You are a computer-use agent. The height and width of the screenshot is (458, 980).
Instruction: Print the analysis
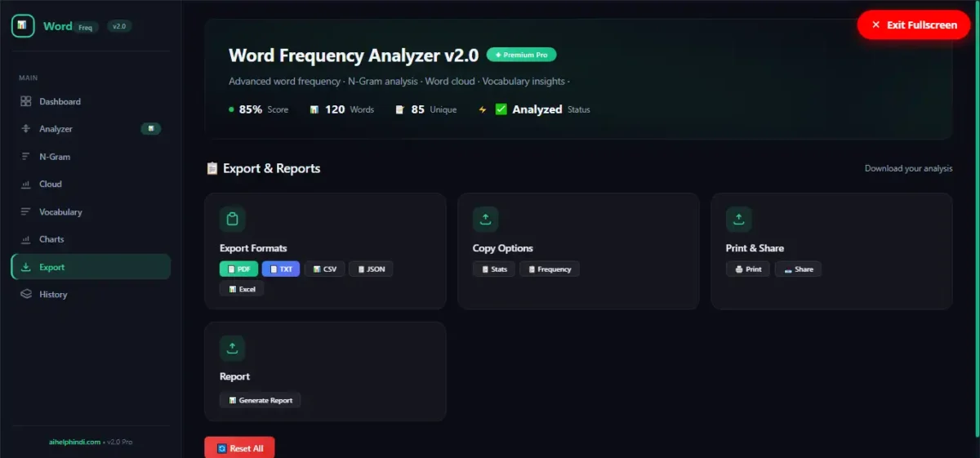click(747, 269)
